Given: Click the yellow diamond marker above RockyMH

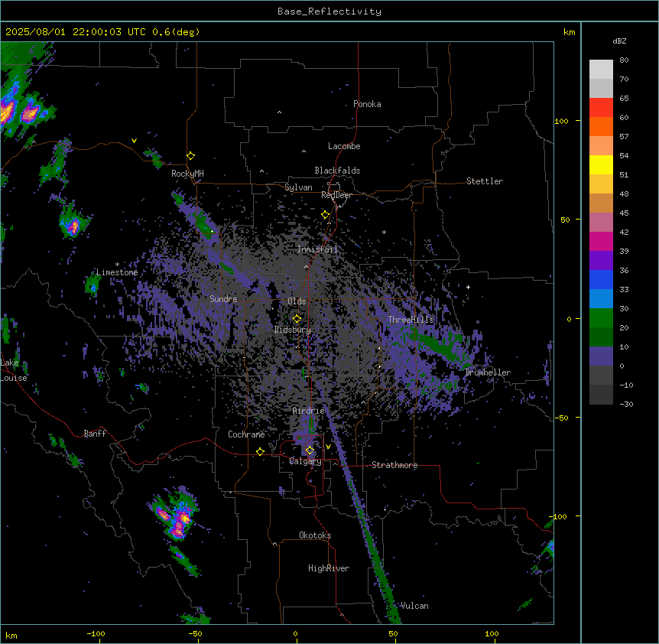Looking at the screenshot, I should (191, 156).
